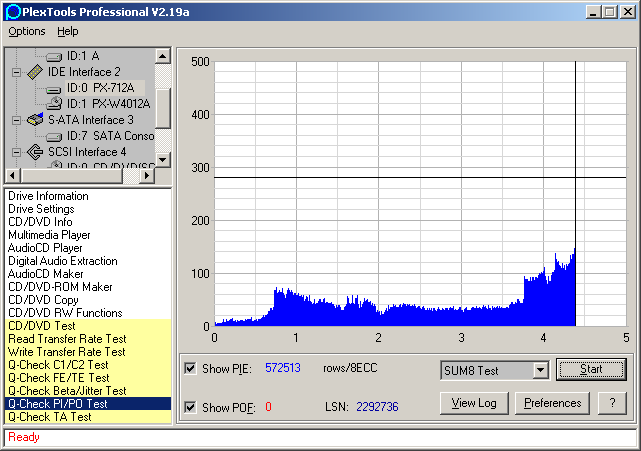Minimize the PlexTools window

[x=593, y=12]
